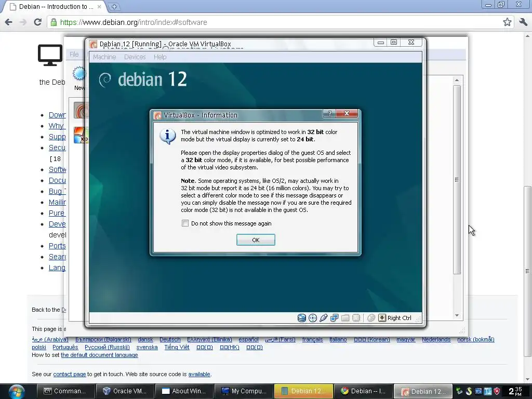The height and width of the screenshot is (399, 532).
Task: Click the Chrome back arrow
Action: [x=9, y=22]
